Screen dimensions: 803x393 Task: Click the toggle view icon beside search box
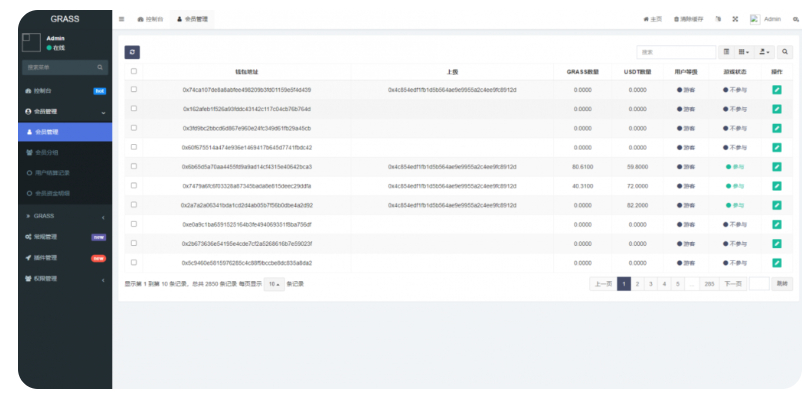point(726,52)
